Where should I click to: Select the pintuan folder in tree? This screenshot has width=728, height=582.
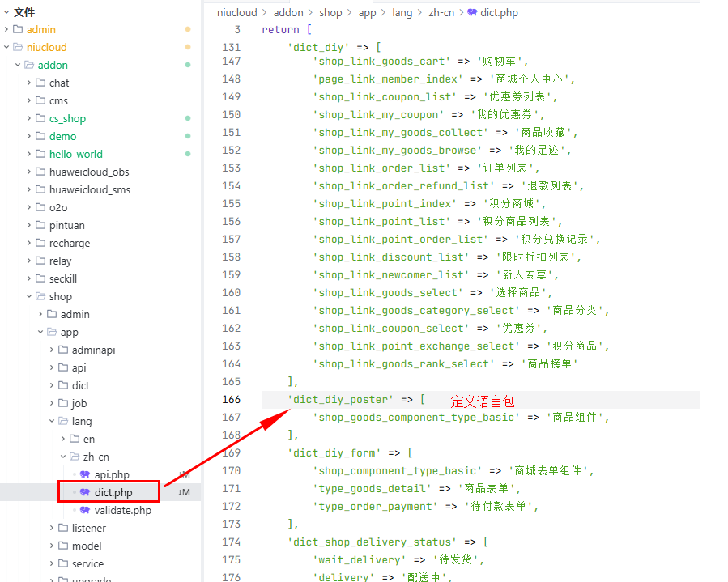(x=66, y=225)
